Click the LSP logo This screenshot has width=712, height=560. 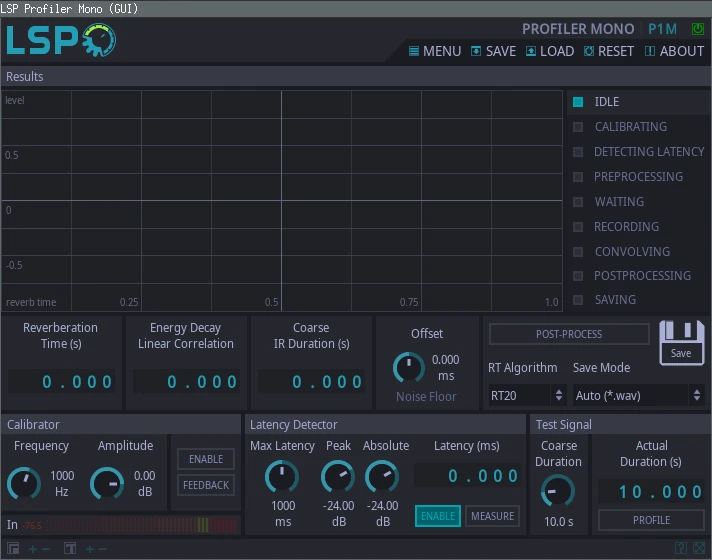point(61,40)
